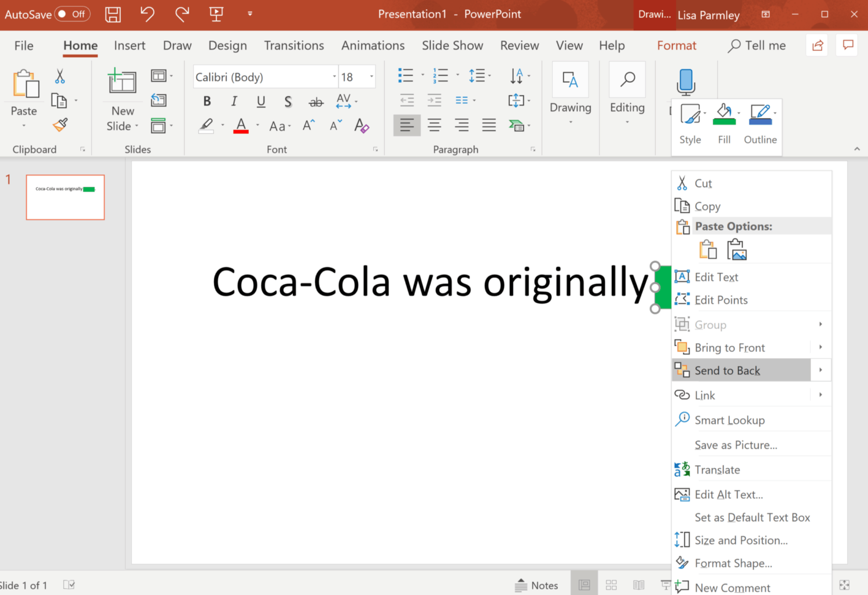Select the Format Painter brush

pos(60,124)
